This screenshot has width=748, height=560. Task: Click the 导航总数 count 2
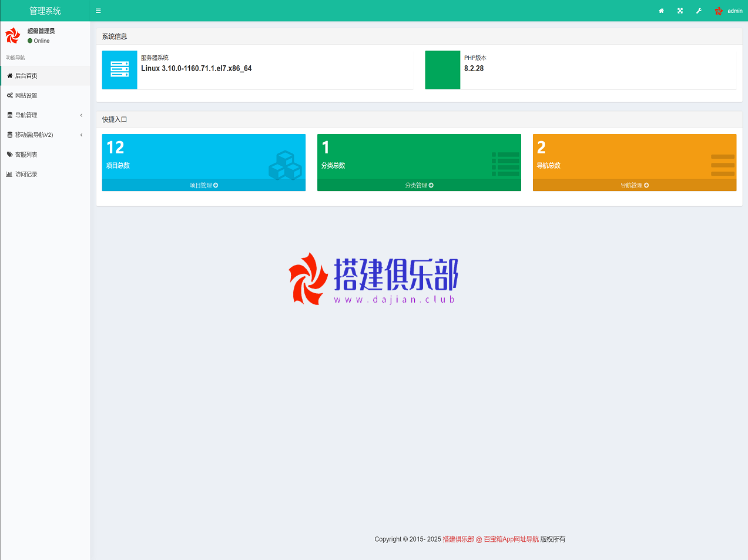[x=541, y=147]
